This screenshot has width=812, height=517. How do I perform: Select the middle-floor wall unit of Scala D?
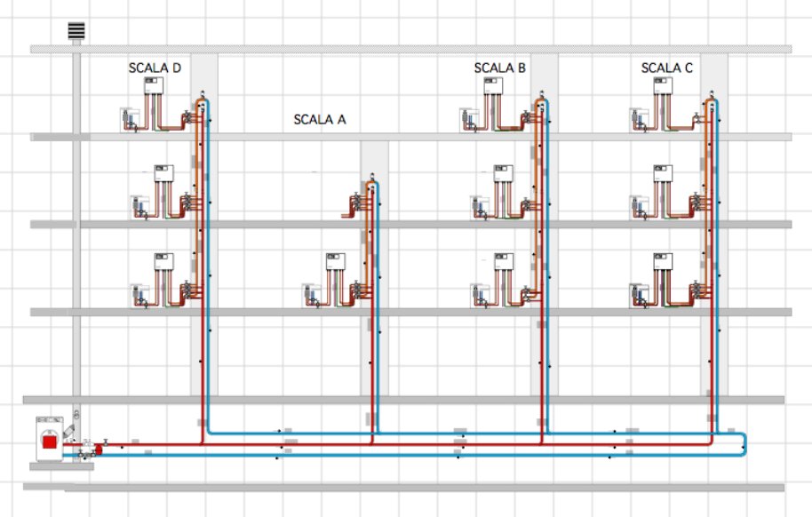[163, 173]
